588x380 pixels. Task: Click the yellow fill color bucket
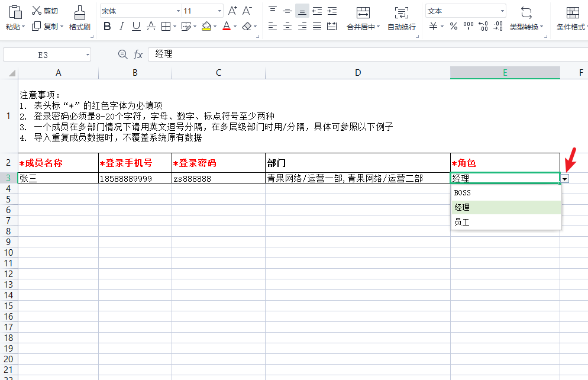tap(206, 26)
